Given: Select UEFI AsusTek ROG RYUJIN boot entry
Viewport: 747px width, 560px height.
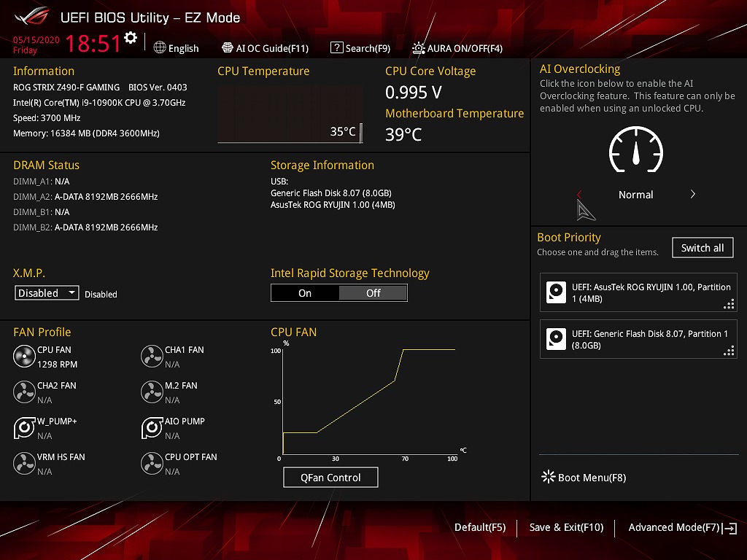Looking at the screenshot, I should (638, 292).
